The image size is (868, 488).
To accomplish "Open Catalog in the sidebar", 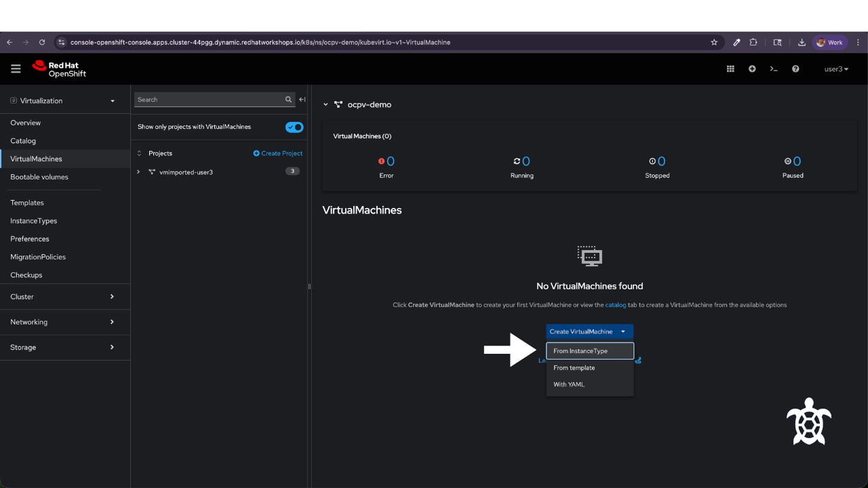I will click(23, 141).
